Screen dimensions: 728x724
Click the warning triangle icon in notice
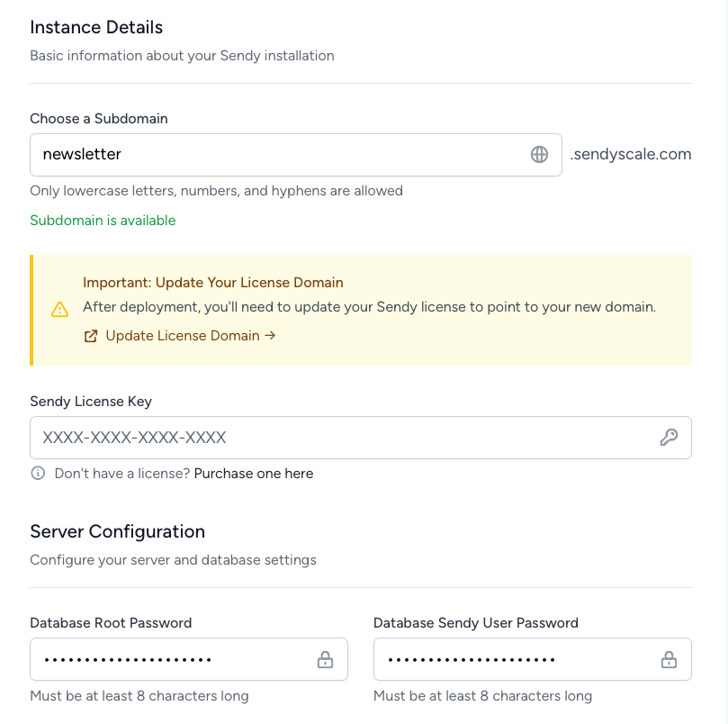coord(60,310)
